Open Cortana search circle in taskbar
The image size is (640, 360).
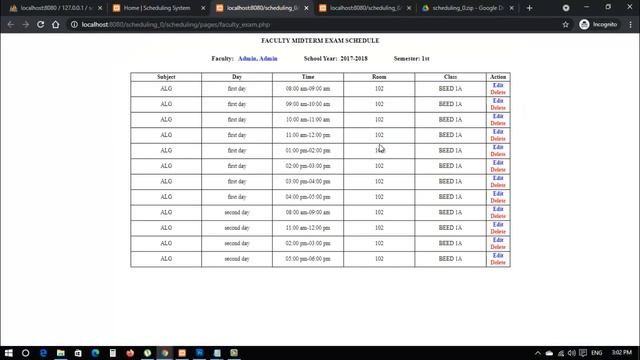click(x=25, y=353)
